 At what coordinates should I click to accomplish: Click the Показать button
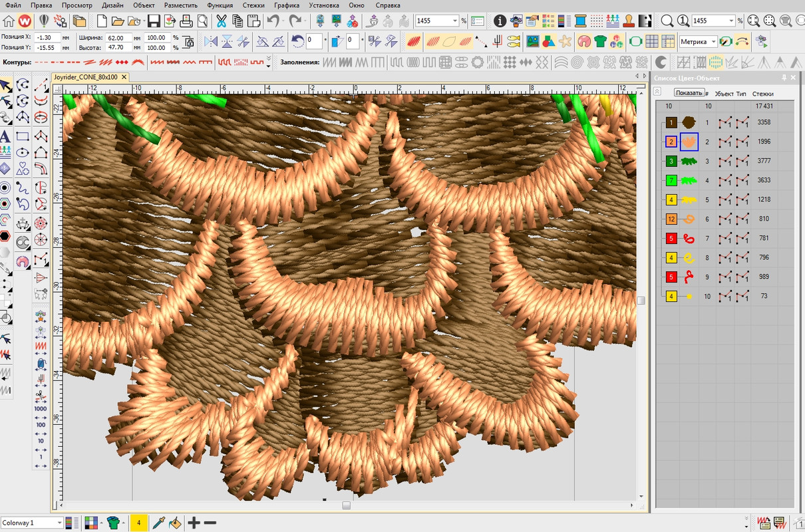click(x=688, y=92)
